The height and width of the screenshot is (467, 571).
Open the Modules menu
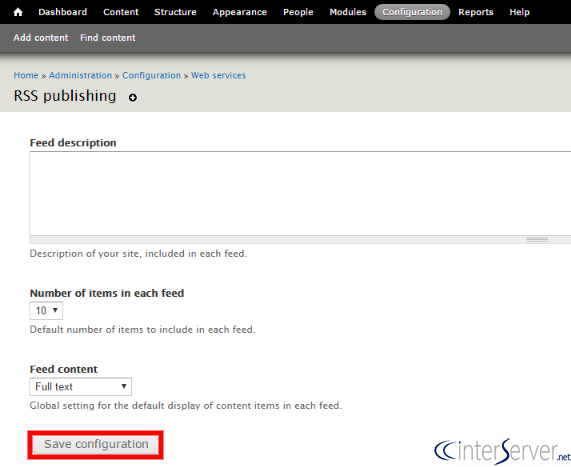pyautogui.click(x=348, y=12)
